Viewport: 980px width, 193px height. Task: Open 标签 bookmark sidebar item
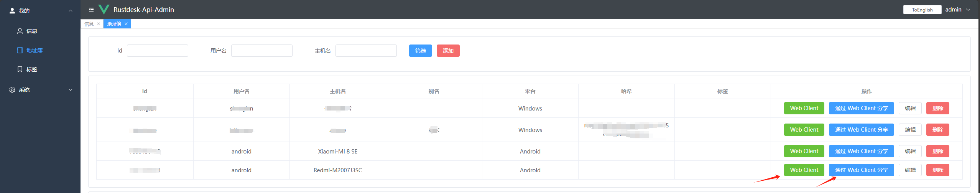pyautogui.click(x=31, y=69)
